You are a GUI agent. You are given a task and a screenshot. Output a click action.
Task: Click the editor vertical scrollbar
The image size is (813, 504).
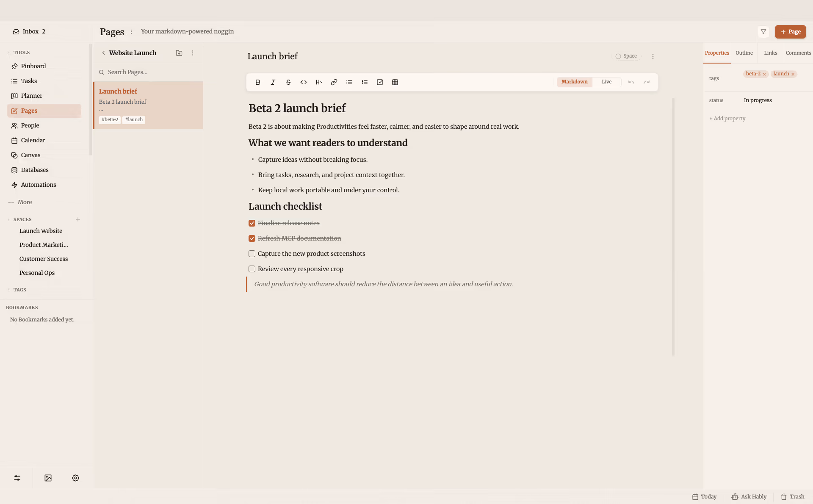pos(673,227)
